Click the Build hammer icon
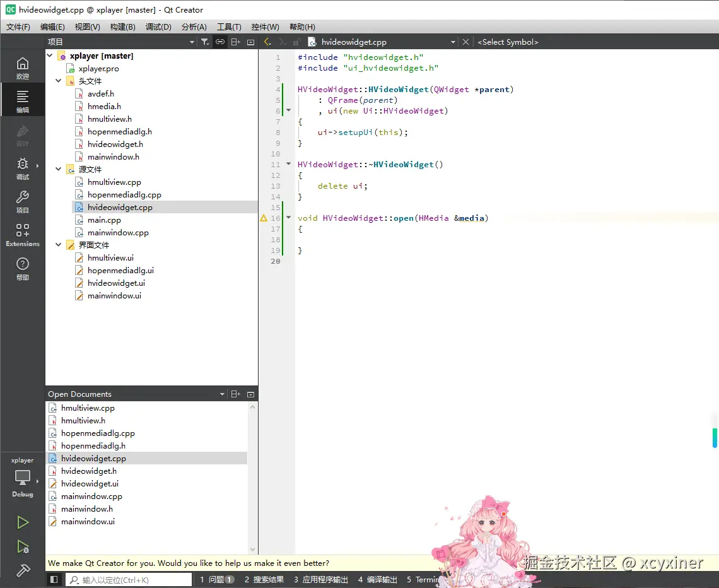Viewport: 719px width, 588px height. click(x=23, y=570)
